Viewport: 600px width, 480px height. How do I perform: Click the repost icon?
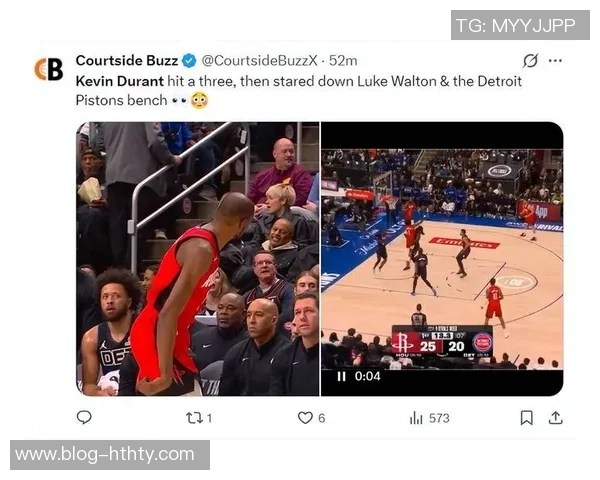(194, 418)
